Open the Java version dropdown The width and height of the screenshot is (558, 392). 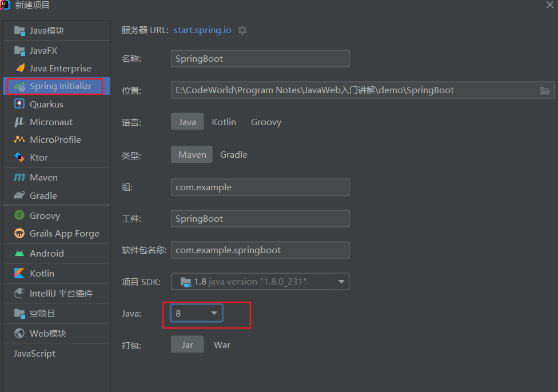[x=197, y=313]
